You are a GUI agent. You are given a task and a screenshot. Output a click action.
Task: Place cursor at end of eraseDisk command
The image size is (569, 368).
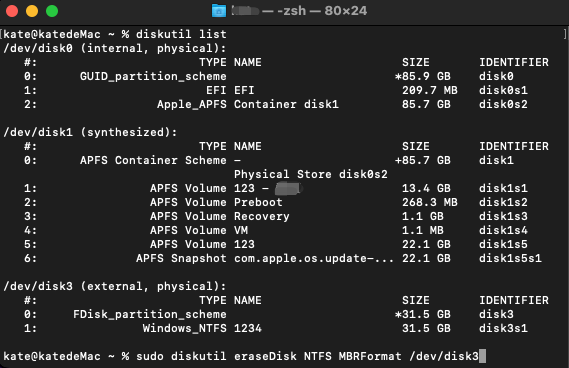coord(482,356)
